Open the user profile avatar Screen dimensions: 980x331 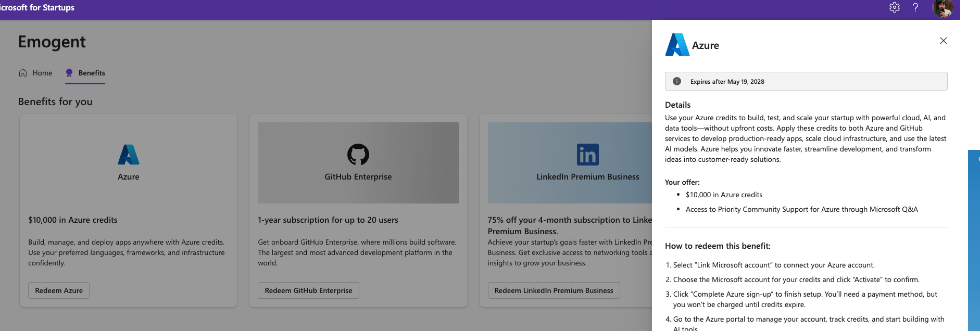[x=943, y=8]
